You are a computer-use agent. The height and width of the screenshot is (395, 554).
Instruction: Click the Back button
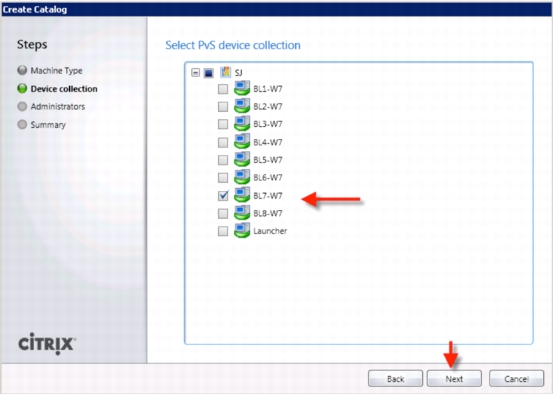tap(395, 379)
